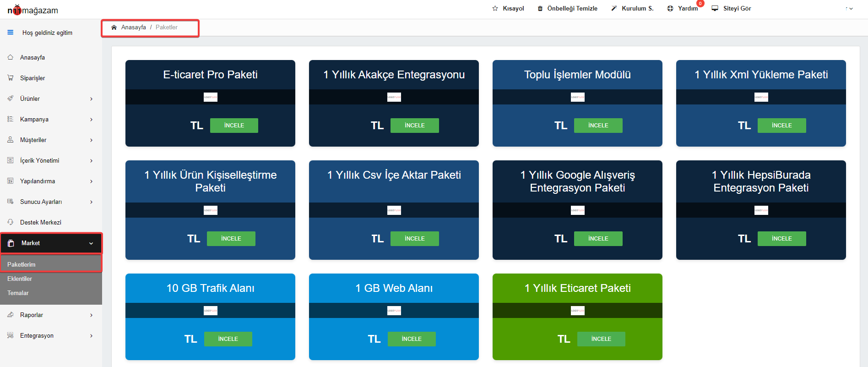
Task: Click the Ürünler tag icon
Action: click(11, 99)
